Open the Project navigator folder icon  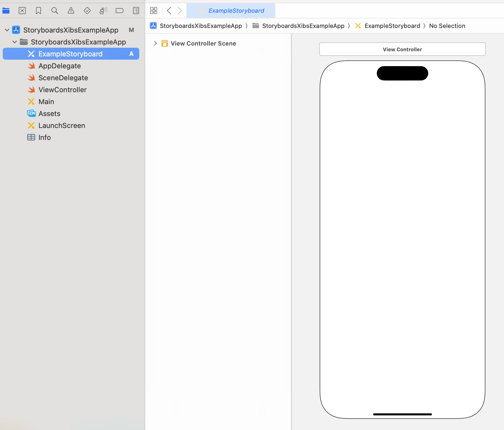tap(6, 11)
